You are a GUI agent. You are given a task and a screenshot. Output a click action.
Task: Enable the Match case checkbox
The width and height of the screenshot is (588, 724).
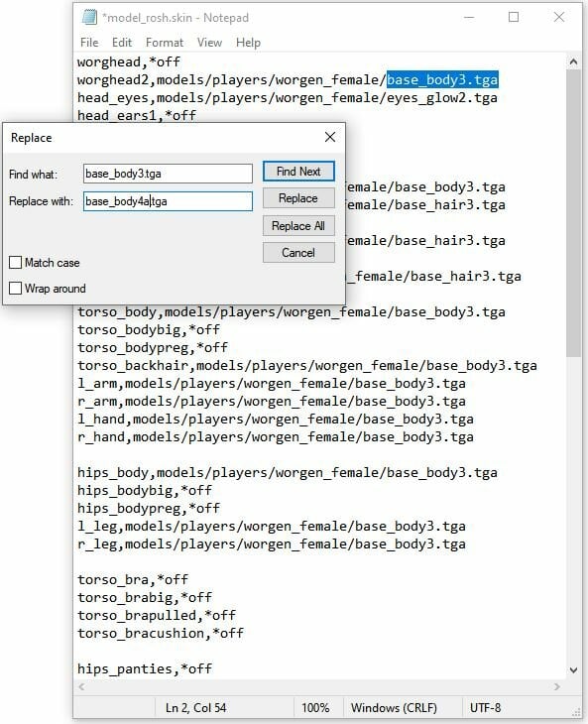[15, 263]
